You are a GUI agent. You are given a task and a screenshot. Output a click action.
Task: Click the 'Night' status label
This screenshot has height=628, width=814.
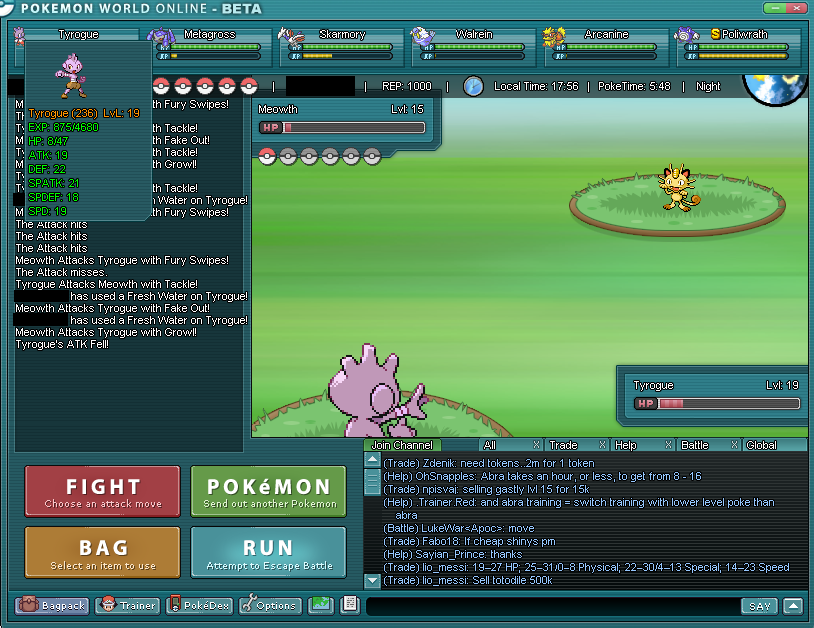pos(708,86)
